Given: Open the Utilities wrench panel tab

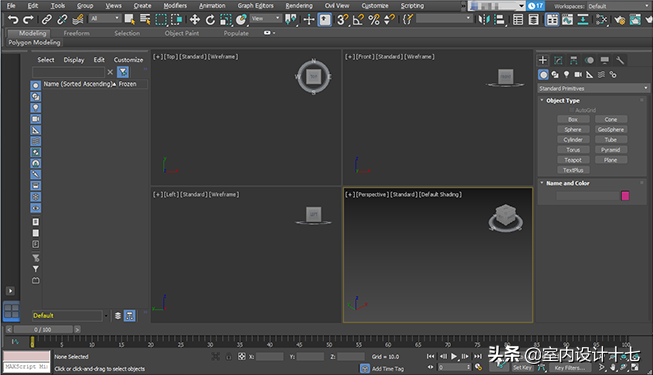Looking at the screenshot, I should coord(620,60).
